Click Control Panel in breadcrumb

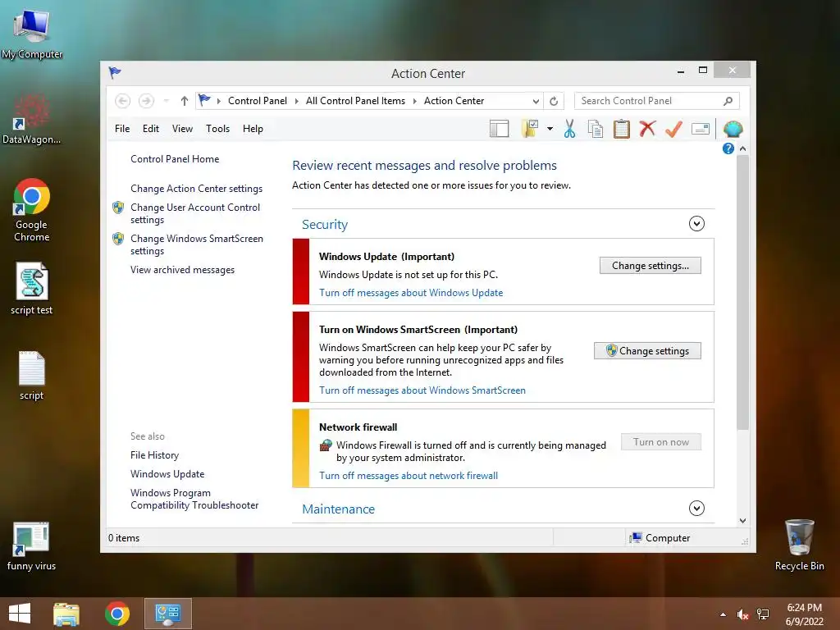[257, 101]
